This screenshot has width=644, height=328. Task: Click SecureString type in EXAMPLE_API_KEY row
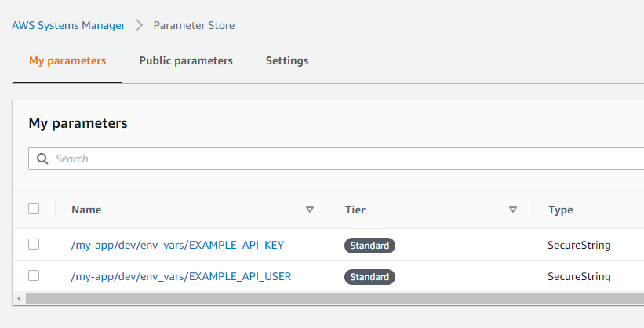tap(579, 245)
